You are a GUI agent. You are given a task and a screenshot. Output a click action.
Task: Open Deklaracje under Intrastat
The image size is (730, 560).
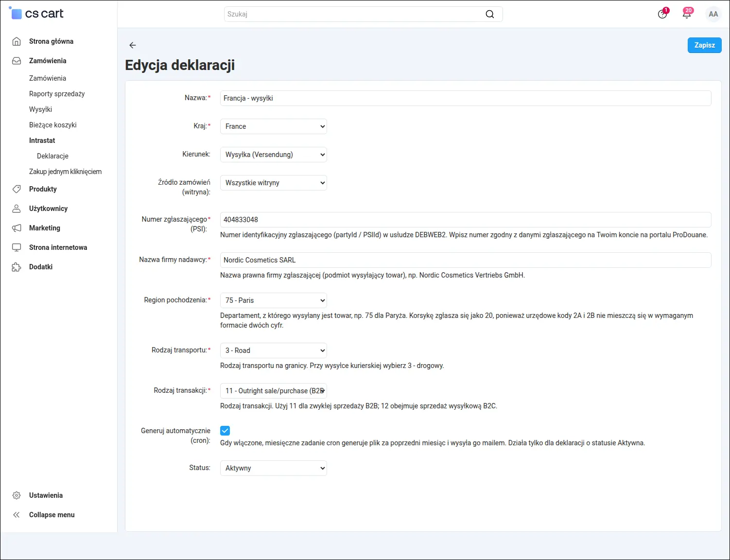point(52,156)
